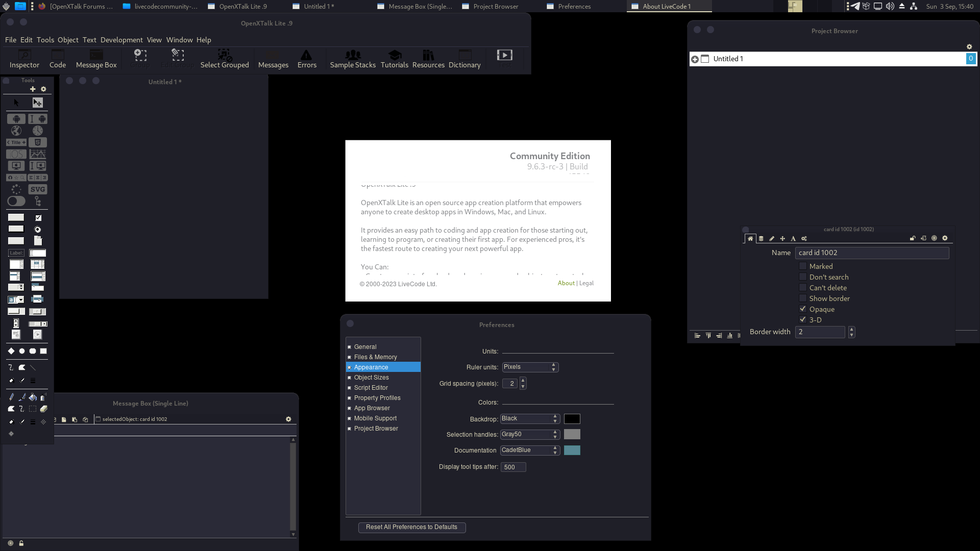Image resolution: width=980 pixels, height=551 pixels.
Task: Adjust the Border width stepper arrows
Action: (851, 332)
